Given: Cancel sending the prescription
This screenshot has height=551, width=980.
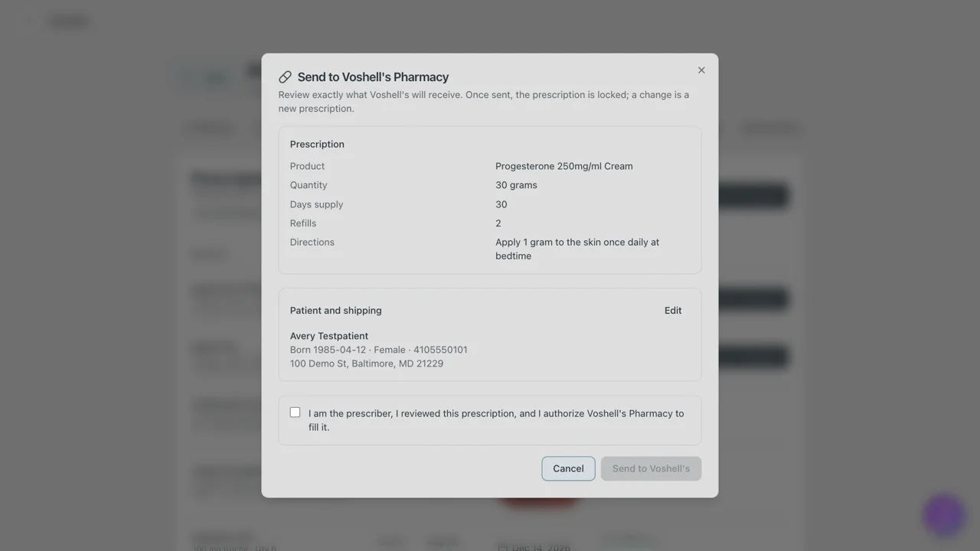Looking at the screenshot, I should click(568, 469).
